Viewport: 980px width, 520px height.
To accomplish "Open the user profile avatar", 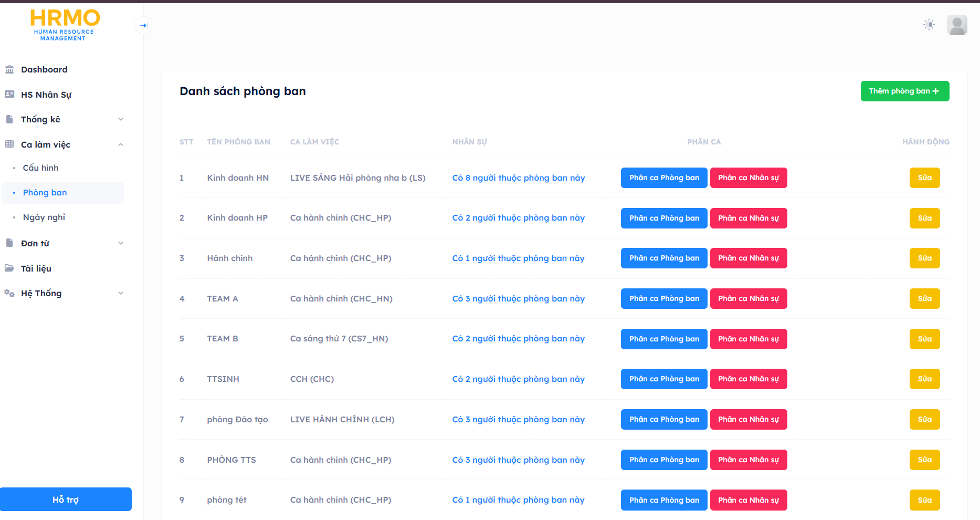I will coord(956,25).
